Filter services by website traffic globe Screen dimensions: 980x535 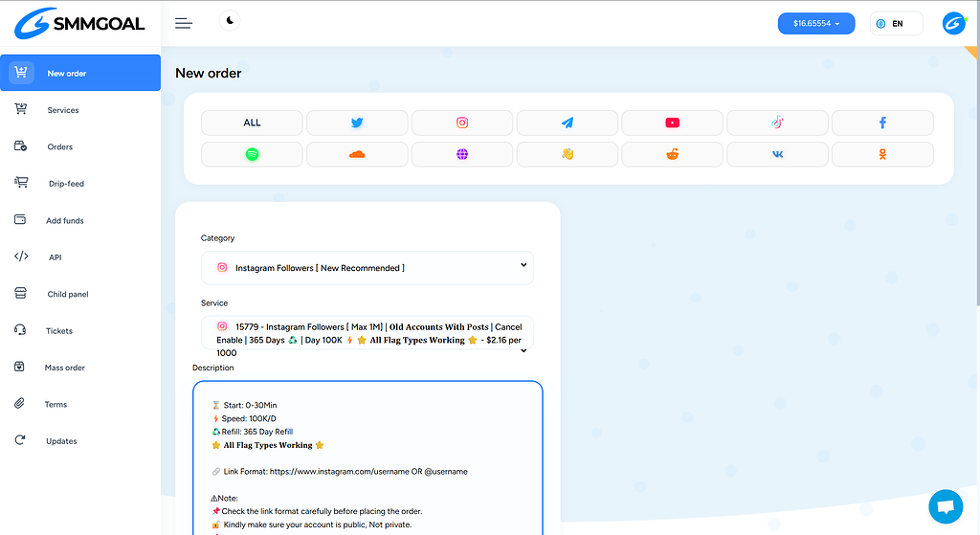pos(462,154)
